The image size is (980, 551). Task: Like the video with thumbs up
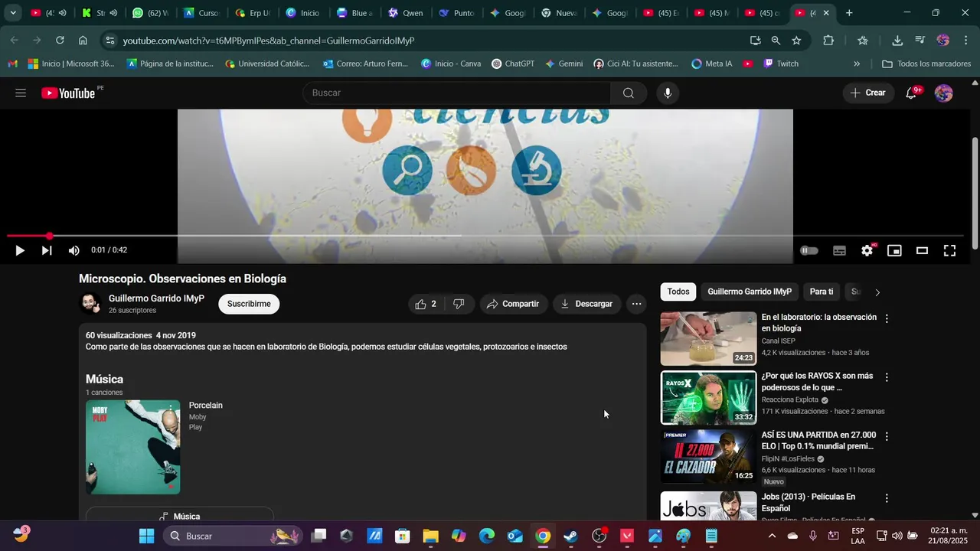tap(426, 304)
